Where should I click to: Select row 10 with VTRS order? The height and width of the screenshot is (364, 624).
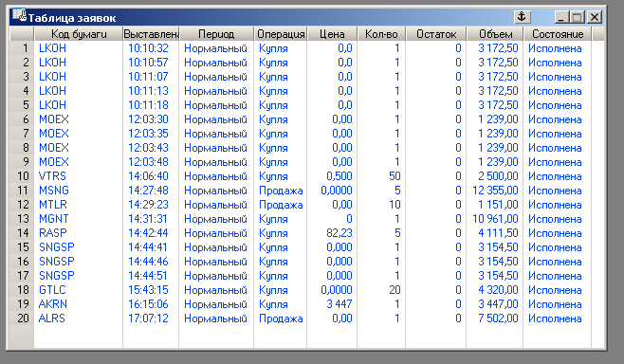(306, 176)
